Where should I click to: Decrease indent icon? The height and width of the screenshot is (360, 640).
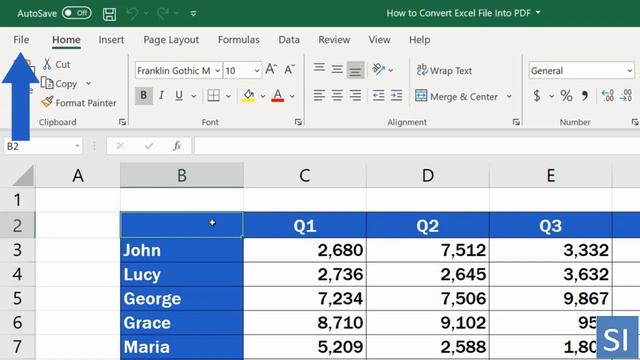coord(378,96)
